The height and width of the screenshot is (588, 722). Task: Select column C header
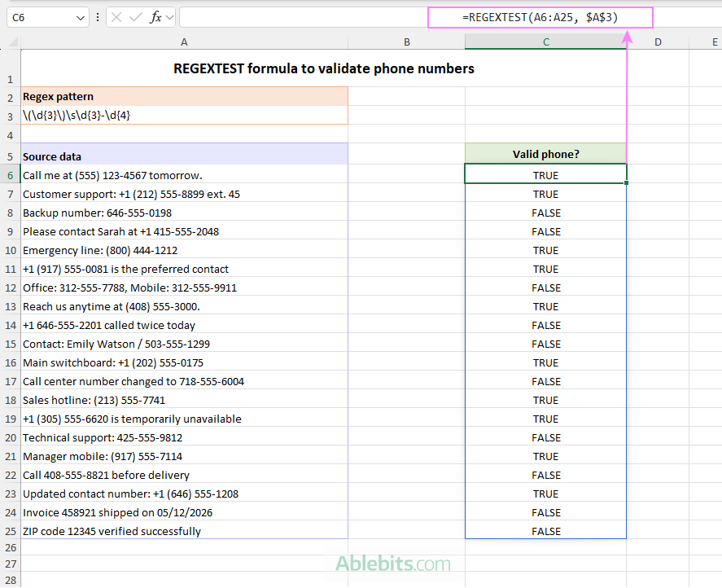[545, 42]
